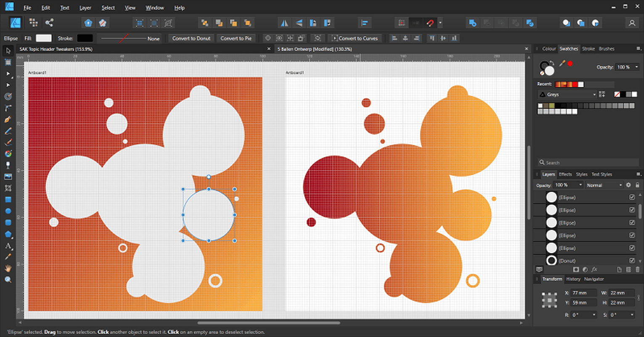The width and height of the screenshot is (644, 337).
Task: Select the Vector Brush tool
Action: click(8, 142)
